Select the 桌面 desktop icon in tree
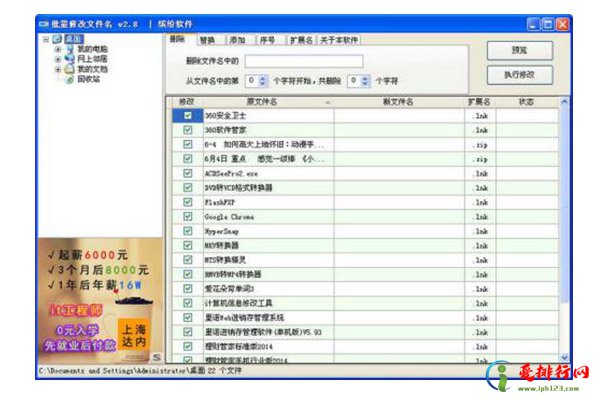The width and height of the screenshot is (600, 400). tap(57, 39)
